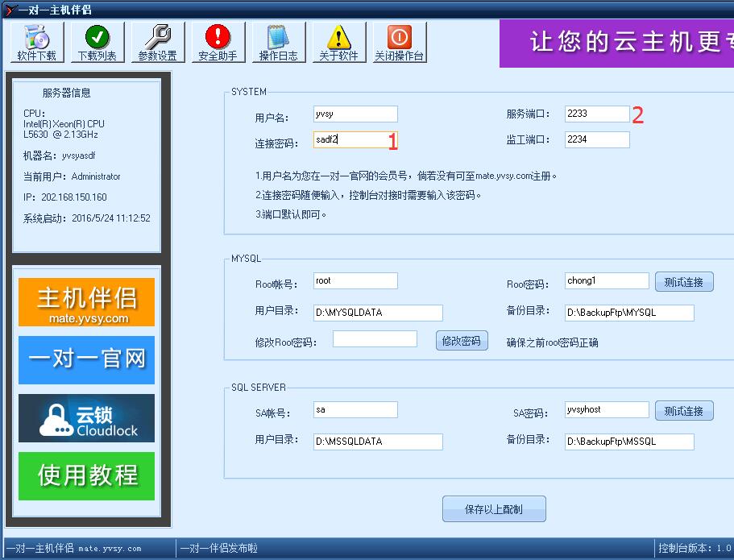
Task: Save settings with 保存以上配制 button
Action: (x=494, y=509)
